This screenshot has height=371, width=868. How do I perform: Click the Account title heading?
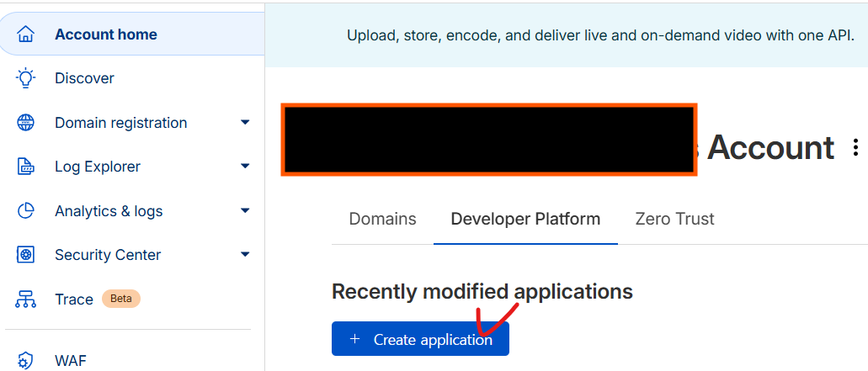[x=770, y=147]
